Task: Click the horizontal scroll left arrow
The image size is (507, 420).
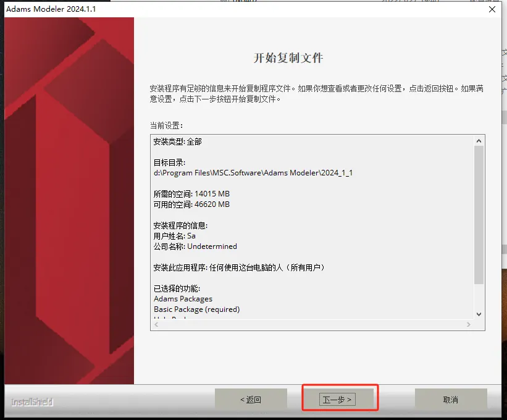Action: 156,325
